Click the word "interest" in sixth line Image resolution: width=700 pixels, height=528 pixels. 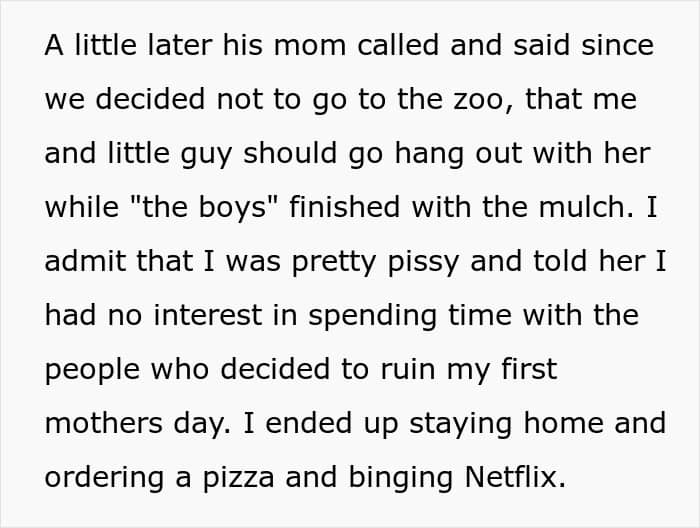coord(208,315)
